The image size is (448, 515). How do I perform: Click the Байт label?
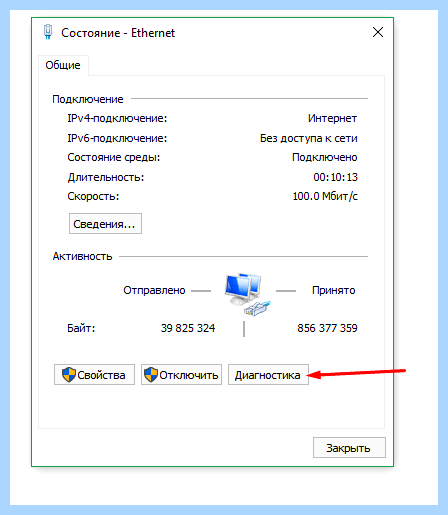(x=81, y=328)
